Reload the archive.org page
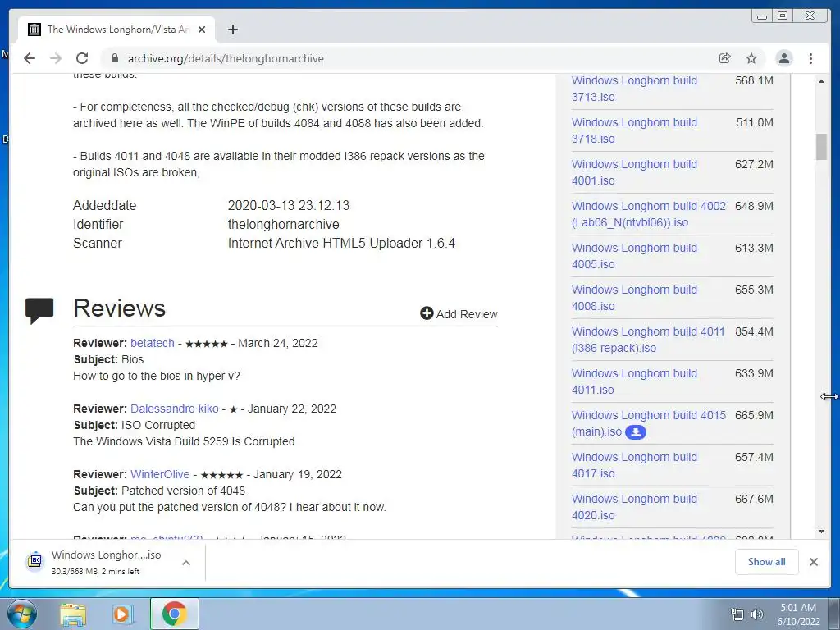Screen dimensions: 840x630 (x=82, y=58)
